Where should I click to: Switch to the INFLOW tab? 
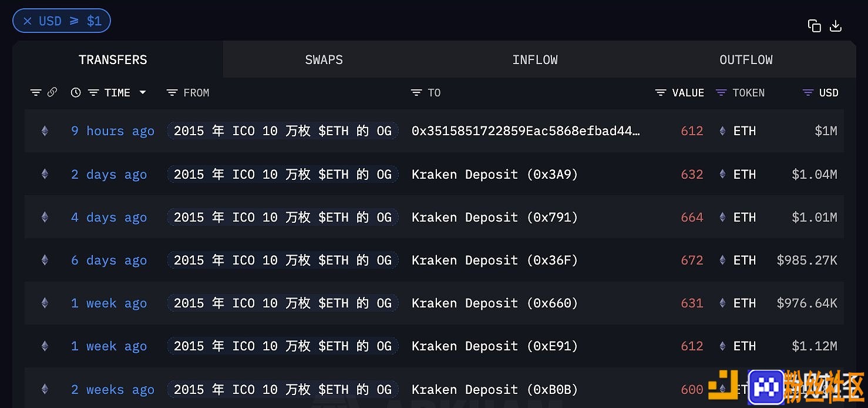click(534, 60)
